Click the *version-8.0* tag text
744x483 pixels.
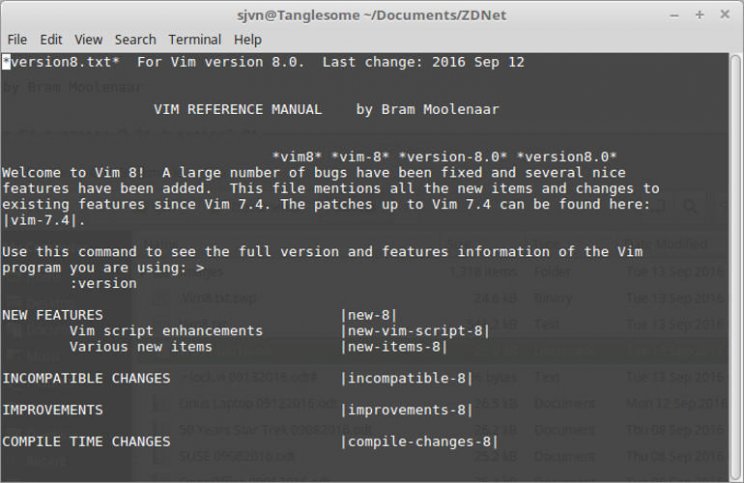click(453, 157)
